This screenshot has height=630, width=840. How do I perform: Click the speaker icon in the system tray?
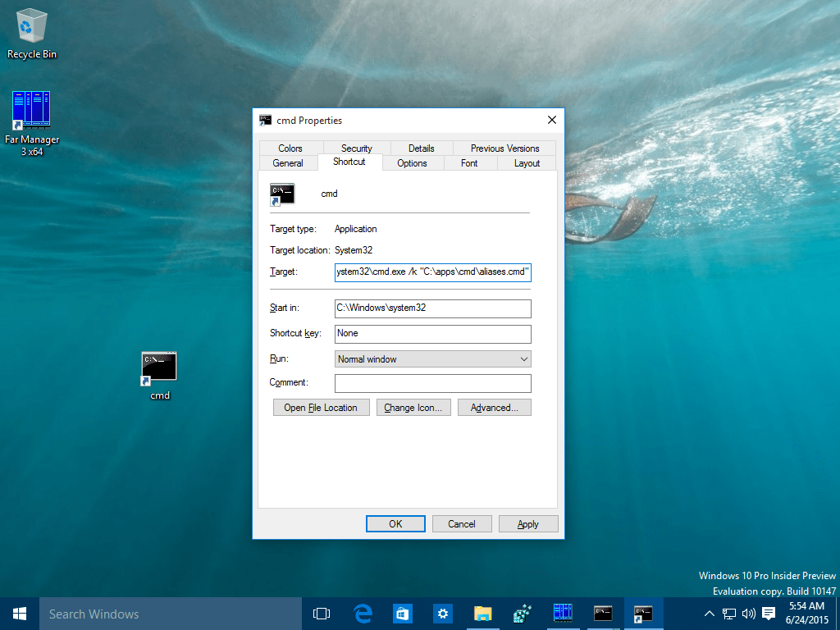pos(749,613)
